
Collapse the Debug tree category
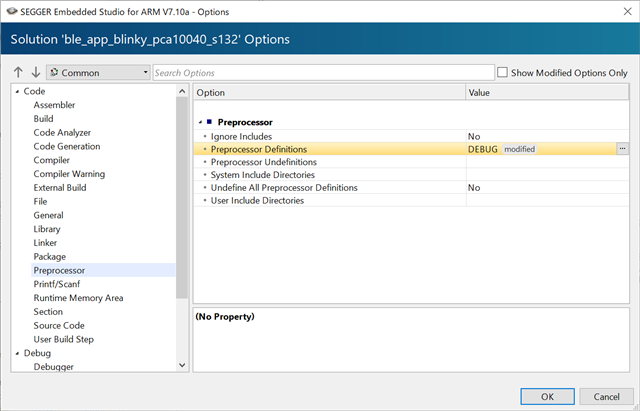coord(17,353)
